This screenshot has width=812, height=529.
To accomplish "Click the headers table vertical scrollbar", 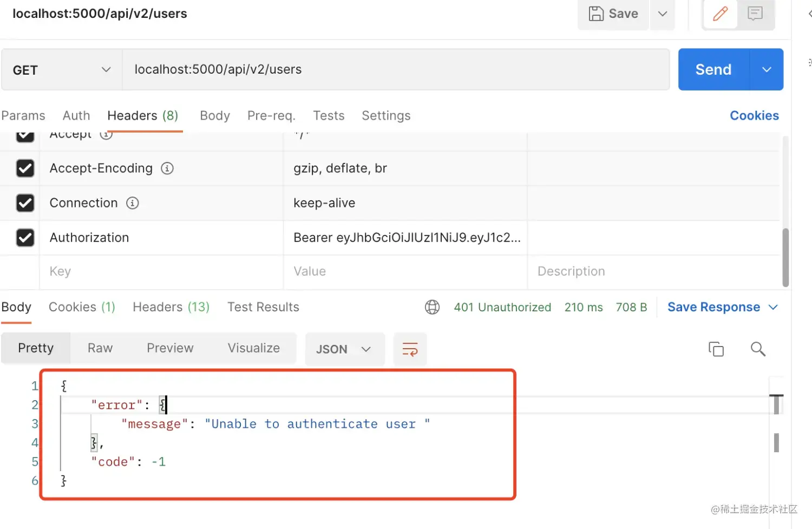I will click(785, 257).
